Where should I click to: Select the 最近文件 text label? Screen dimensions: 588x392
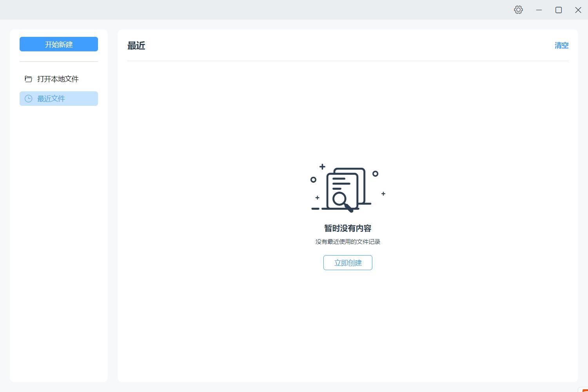pos(51,99)
